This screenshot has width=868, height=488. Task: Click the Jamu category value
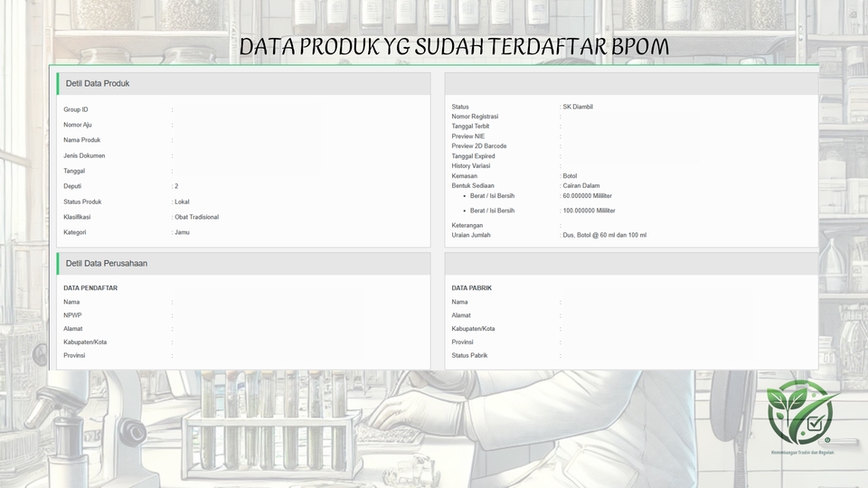pos(183,232)
